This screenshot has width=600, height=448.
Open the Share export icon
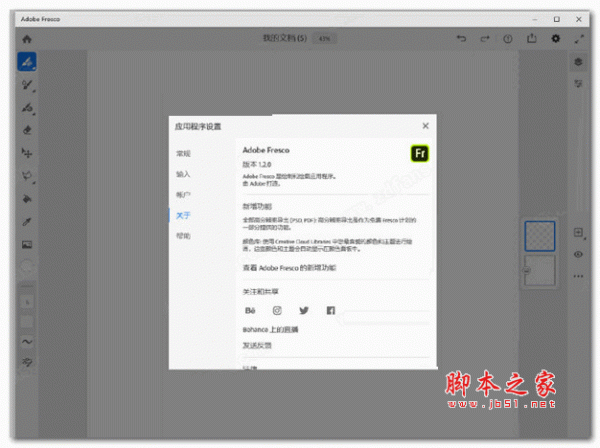(532, 38)
